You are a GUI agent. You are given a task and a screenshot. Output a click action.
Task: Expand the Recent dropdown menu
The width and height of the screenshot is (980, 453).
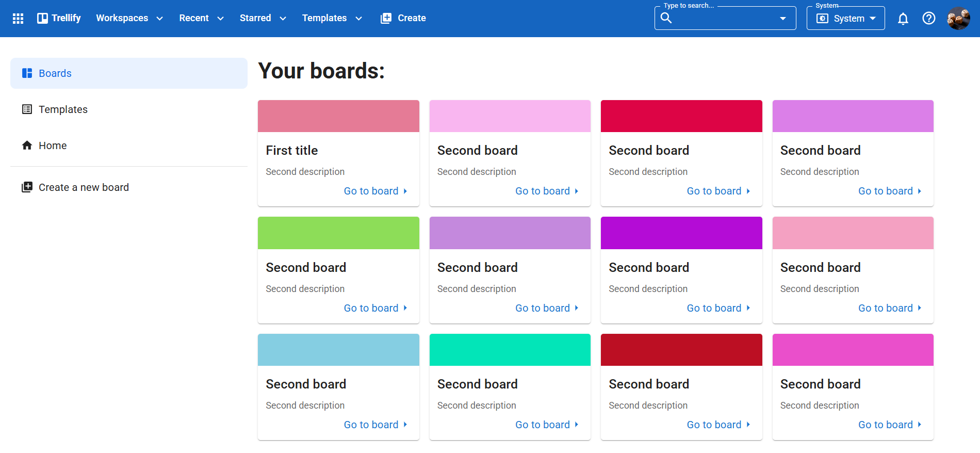point(201,19)
